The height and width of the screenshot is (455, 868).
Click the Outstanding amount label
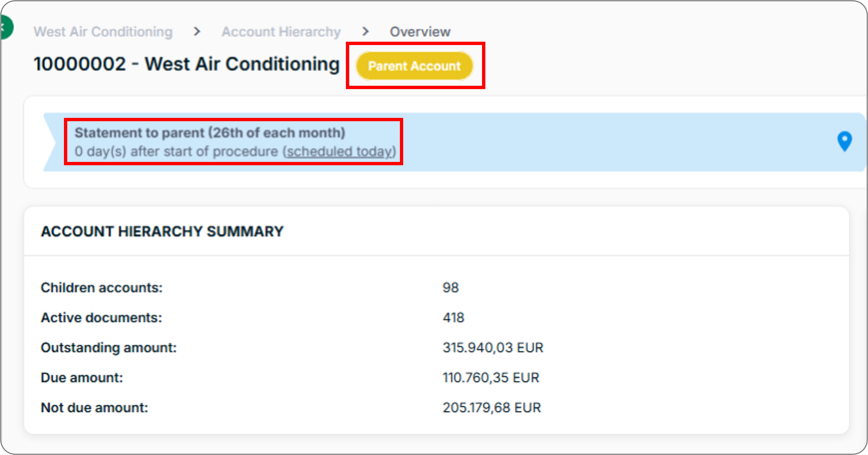[109, 348]
